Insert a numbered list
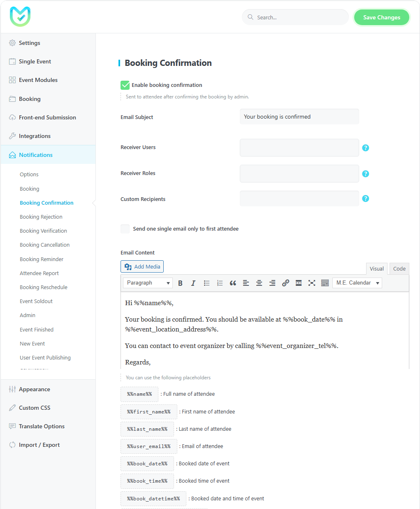This screenshot has height=509, width=420. pos(220,283)
